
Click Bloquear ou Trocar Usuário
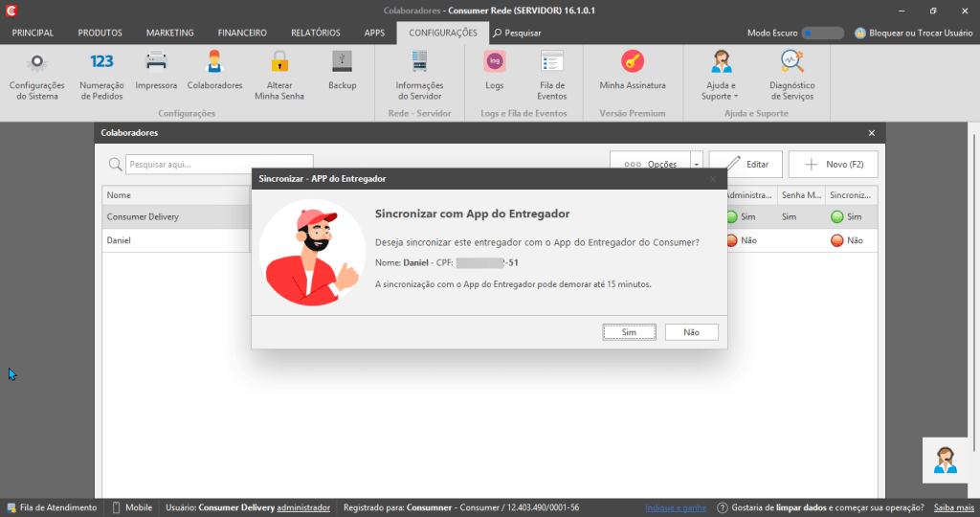914,34
